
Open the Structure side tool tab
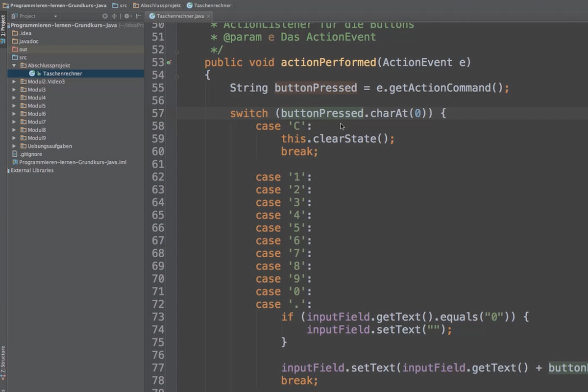tap(3, 364)
